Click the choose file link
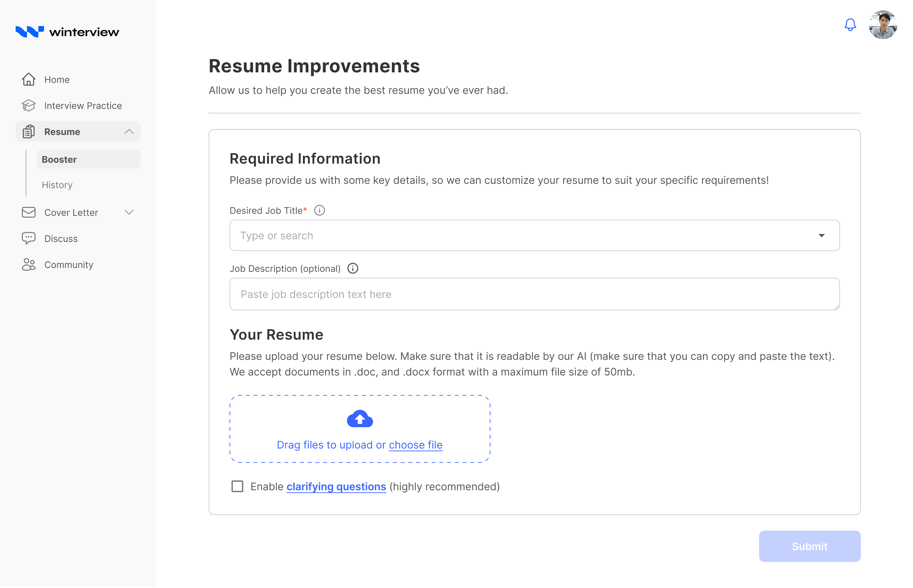 (415, 445)
